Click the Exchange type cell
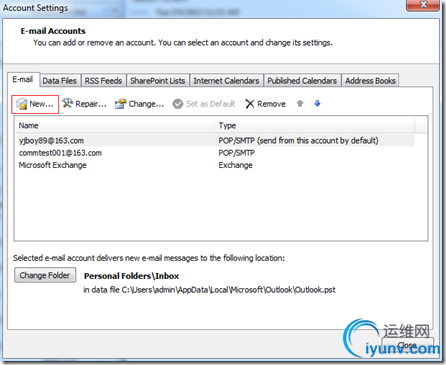This screenshot has height=365, width=446. point(235,165)
